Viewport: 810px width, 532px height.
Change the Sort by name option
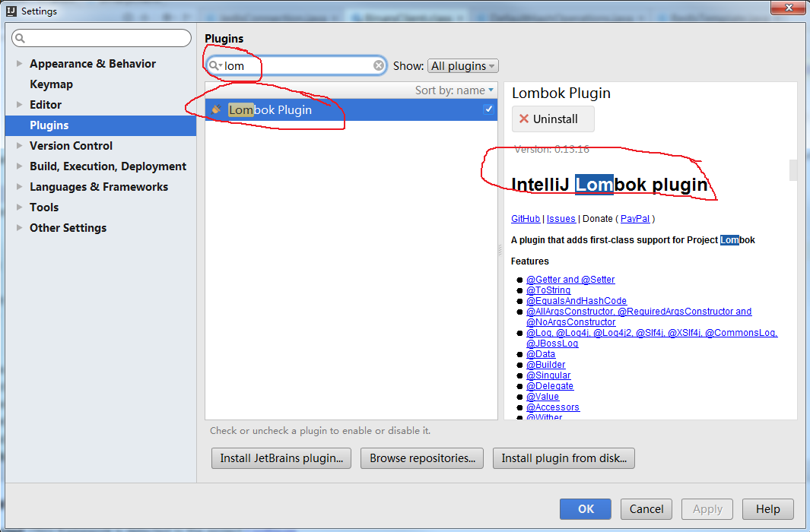point(454,90)
